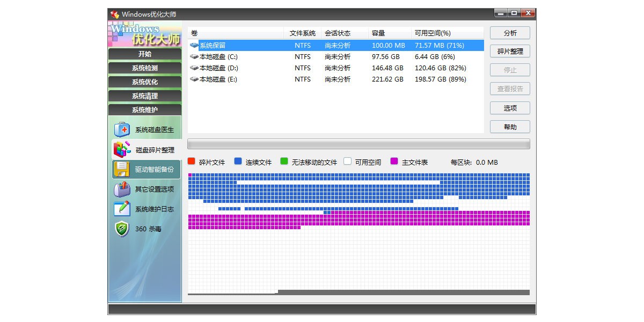
Task: Select the 系统保留 volume row
Action: [336, 46]
